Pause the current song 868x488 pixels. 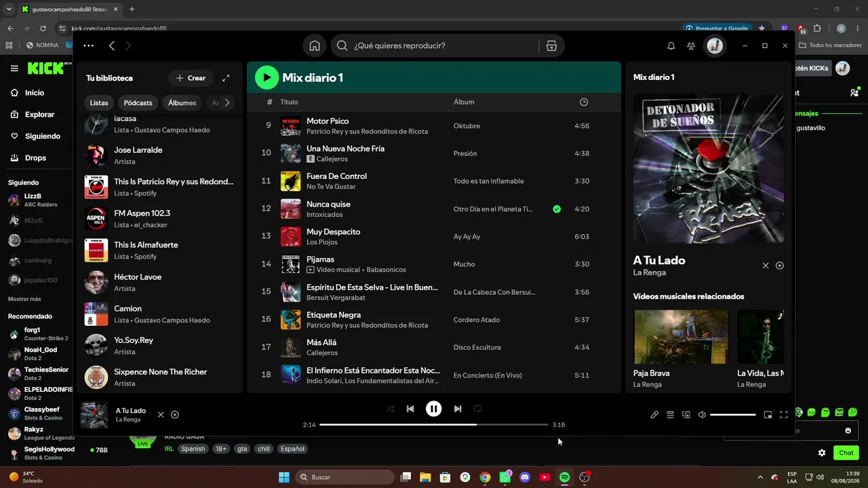433,409
